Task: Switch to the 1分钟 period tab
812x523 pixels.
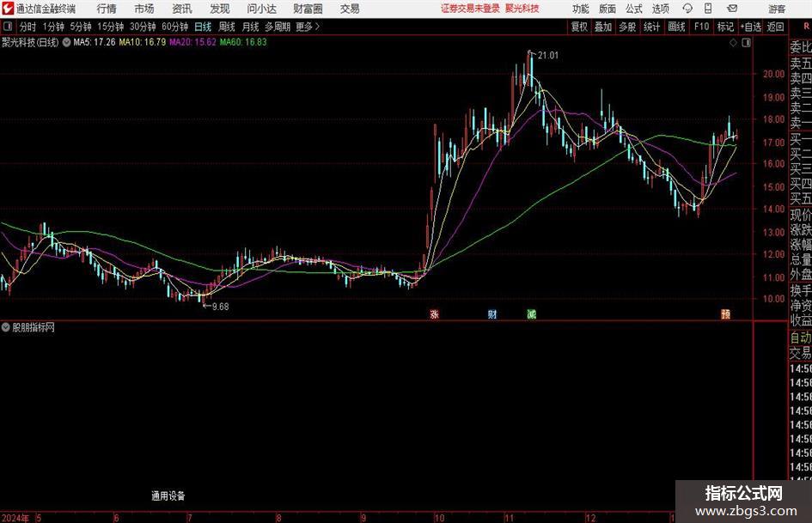Action: click(x=53, y=27)
